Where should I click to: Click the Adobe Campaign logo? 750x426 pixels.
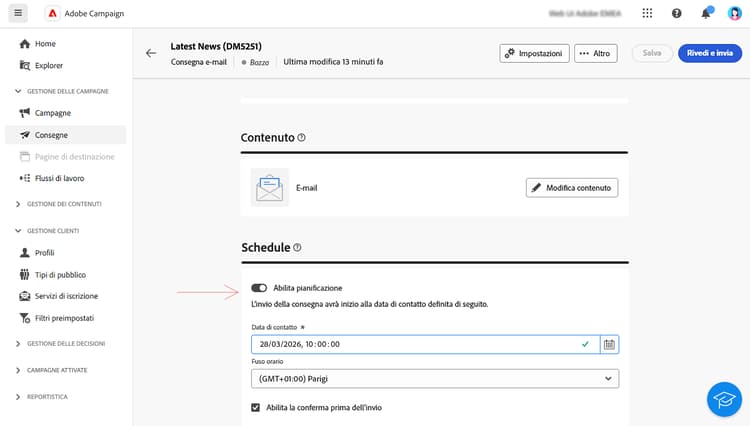[x=52, y=13]
